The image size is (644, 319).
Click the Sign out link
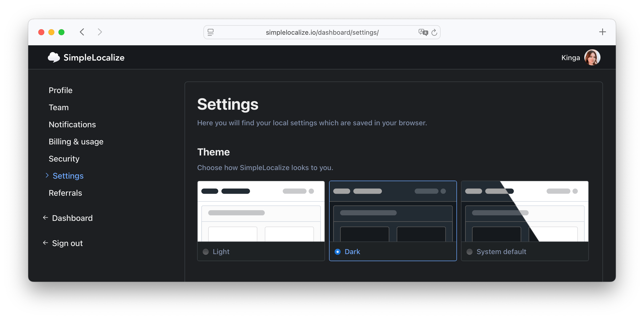point(67,243)
